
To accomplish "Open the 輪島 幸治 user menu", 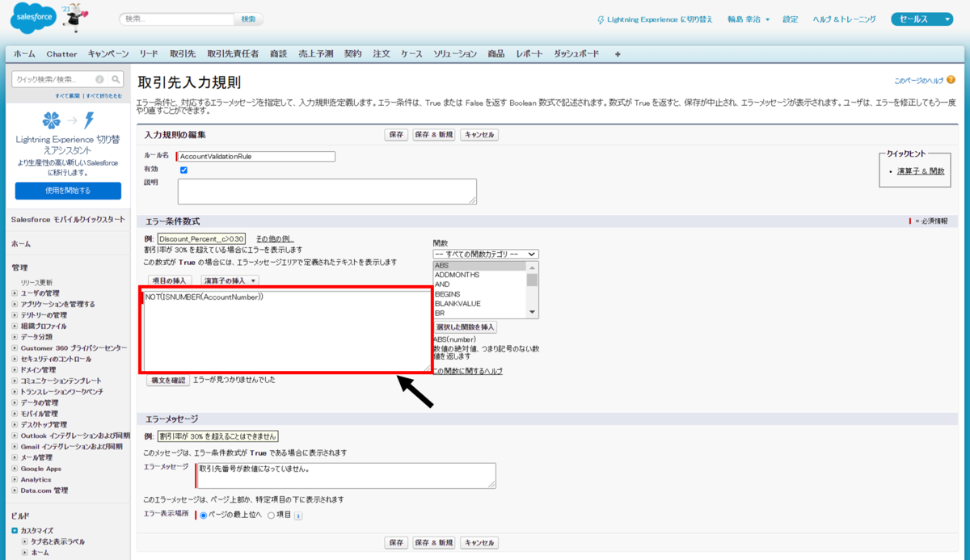I will 749,19.
